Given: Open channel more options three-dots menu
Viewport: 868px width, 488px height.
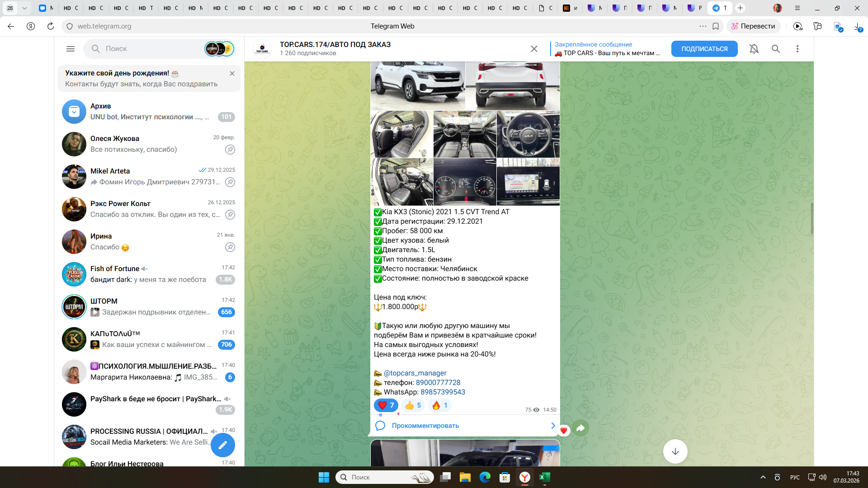Looking at the screenshot, I should (x=797, y=49).
